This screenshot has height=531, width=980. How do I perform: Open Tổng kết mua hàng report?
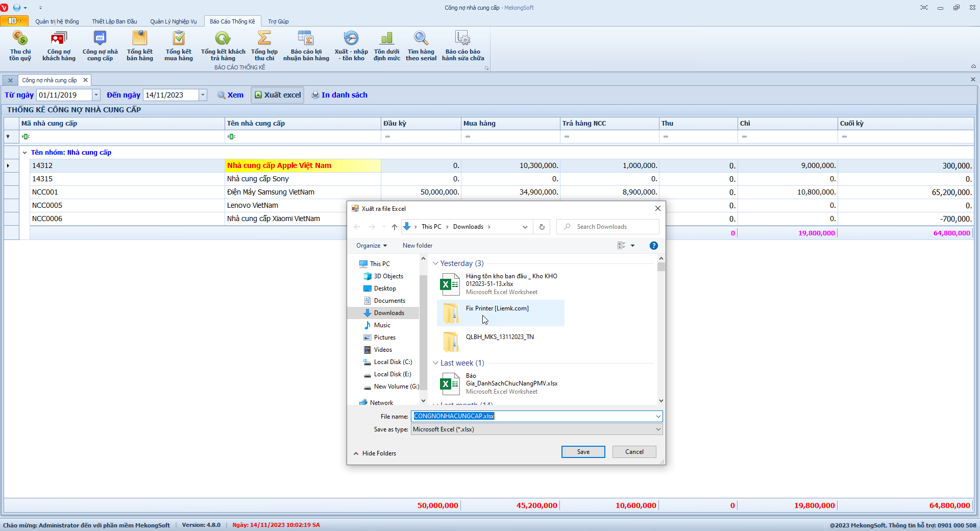click(x=179, y=45)
